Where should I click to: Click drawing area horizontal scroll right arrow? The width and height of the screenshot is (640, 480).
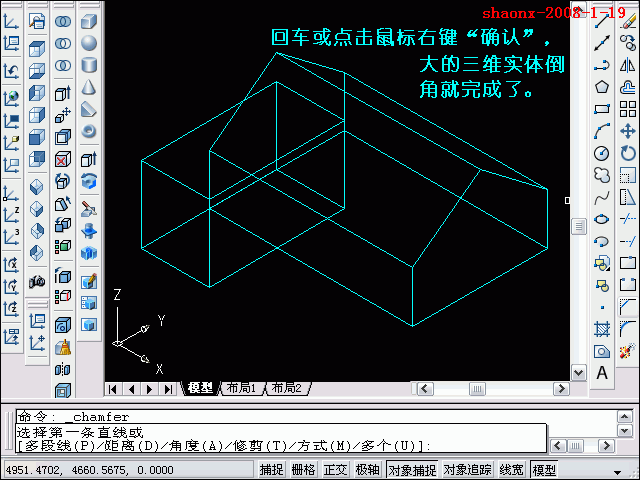point(561,389)
